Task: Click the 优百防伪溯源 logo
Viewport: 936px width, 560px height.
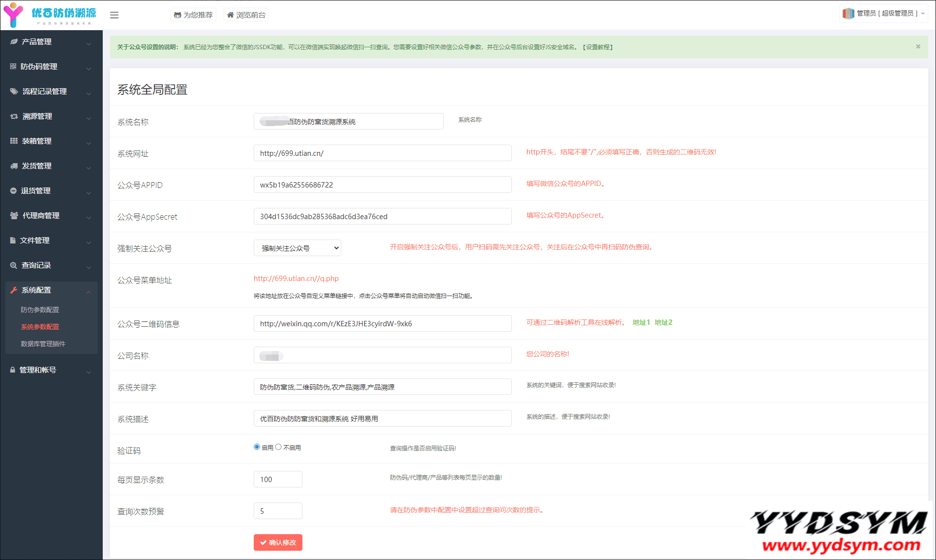Action: pos(51,15)
